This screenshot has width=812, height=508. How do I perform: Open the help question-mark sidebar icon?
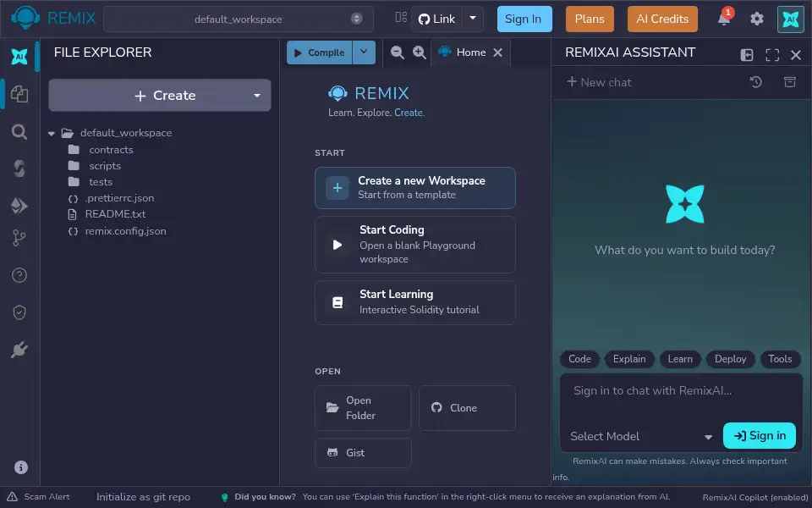click(x=19, y=275)
